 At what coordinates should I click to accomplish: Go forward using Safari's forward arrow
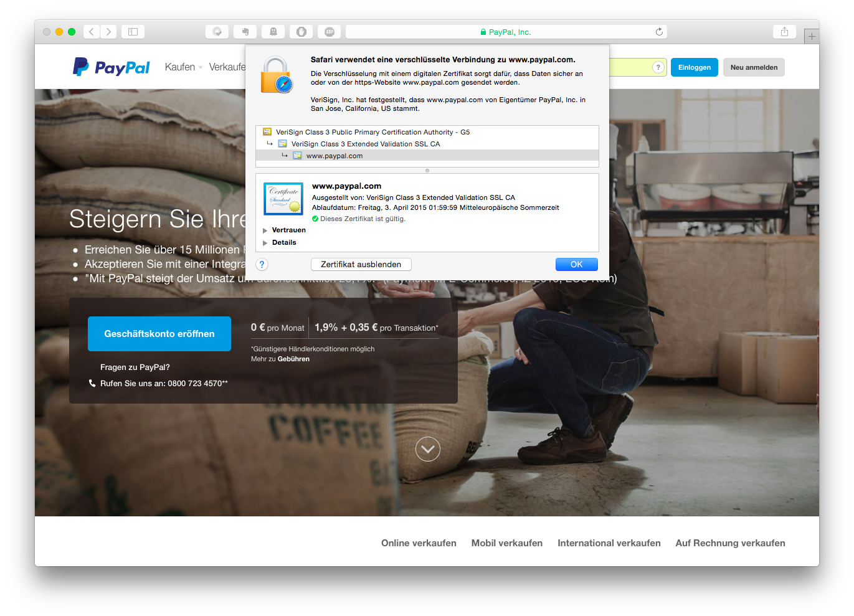click(108, 32)
